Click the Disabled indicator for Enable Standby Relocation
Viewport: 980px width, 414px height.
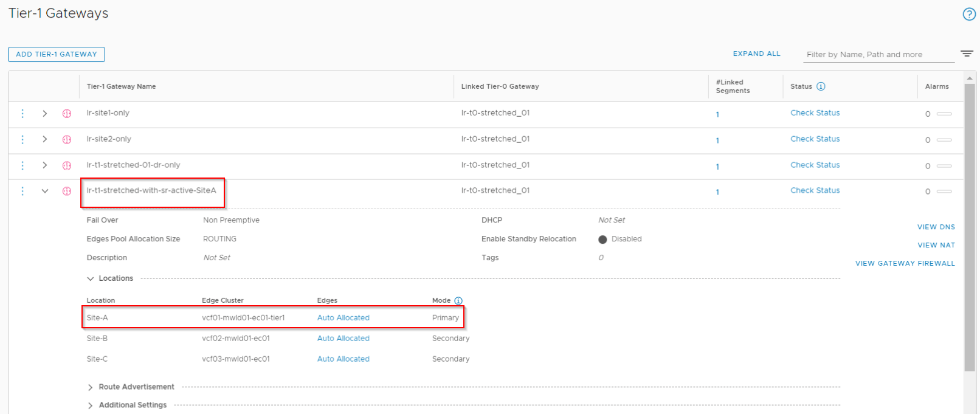(x=602, y=240)
